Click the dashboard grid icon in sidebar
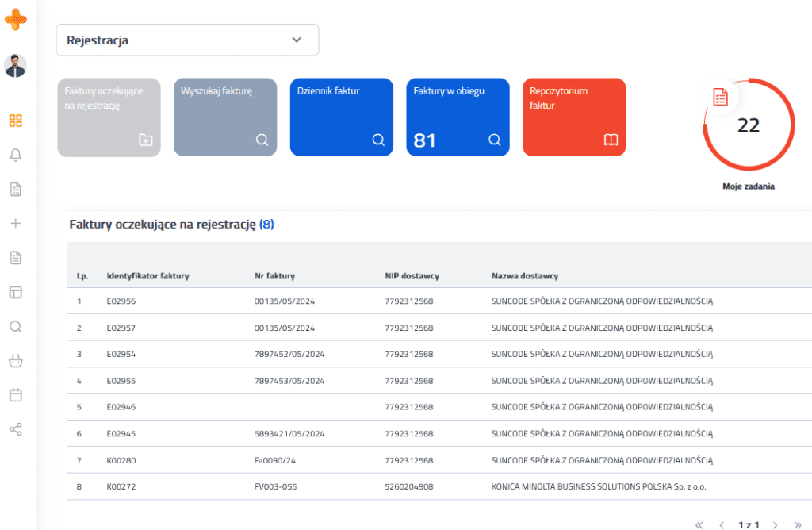812x530 pixels. click(x=16, y=121)
